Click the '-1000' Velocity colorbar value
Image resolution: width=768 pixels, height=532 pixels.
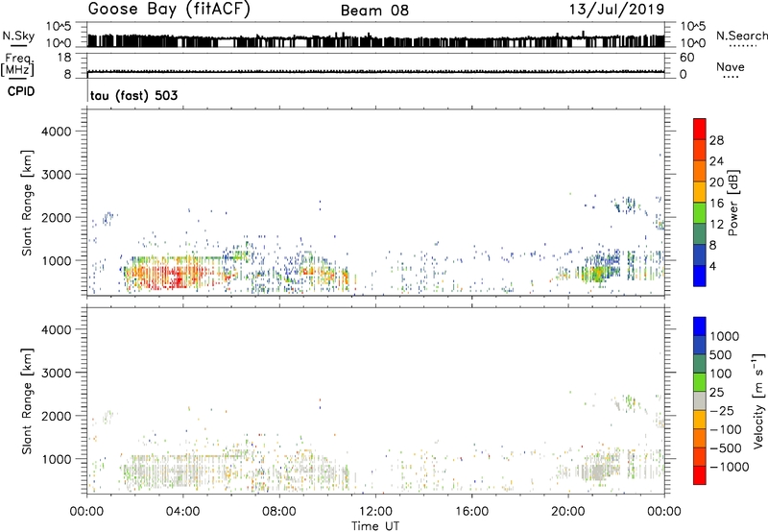[729, 467]
